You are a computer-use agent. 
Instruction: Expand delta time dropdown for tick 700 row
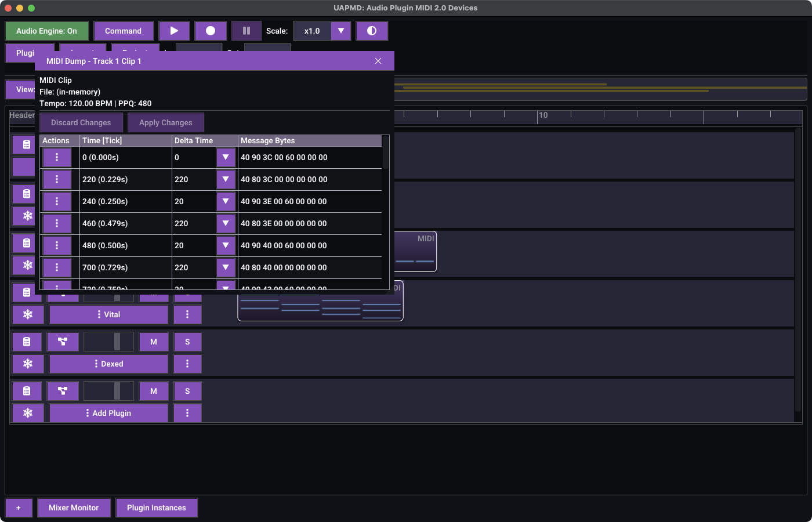(226, 267)
